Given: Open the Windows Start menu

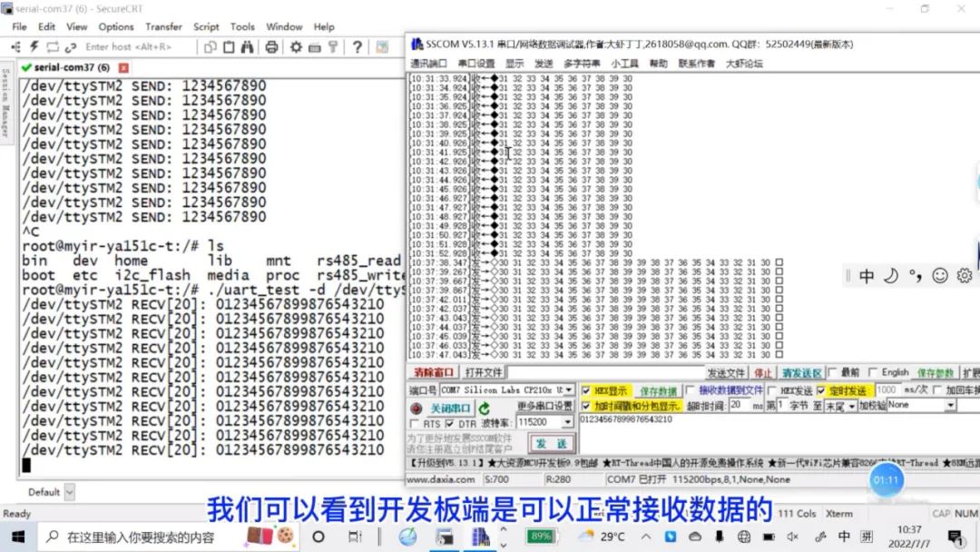Looking at the screenshot, I should (18, 537).
